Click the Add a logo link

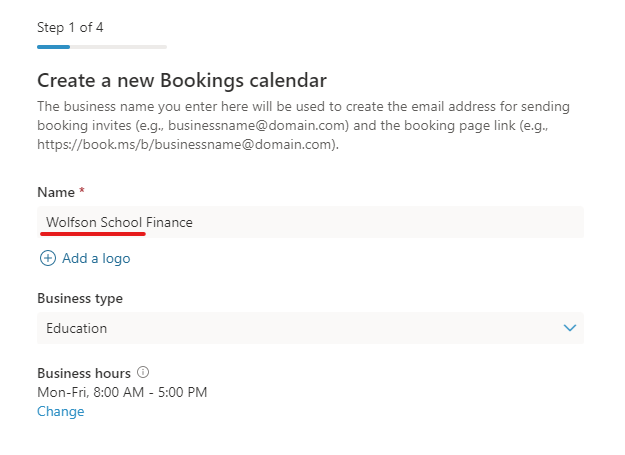point(96,258)
